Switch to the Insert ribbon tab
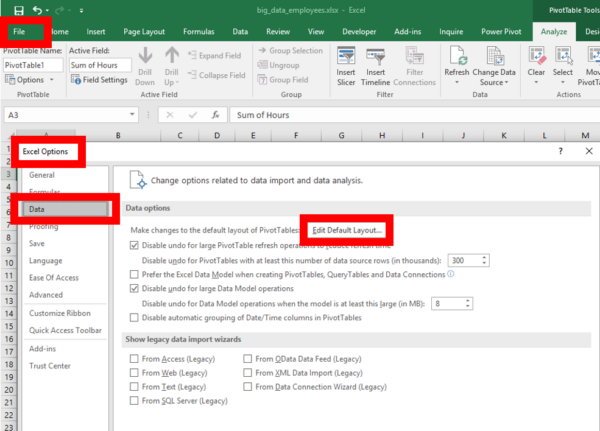Viewport: 600px width, 431px height. point(96,32)
